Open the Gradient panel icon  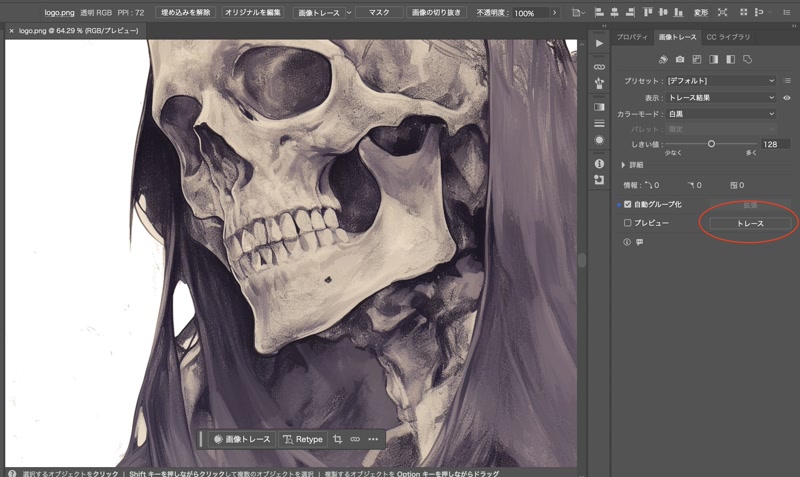point(599,107)
